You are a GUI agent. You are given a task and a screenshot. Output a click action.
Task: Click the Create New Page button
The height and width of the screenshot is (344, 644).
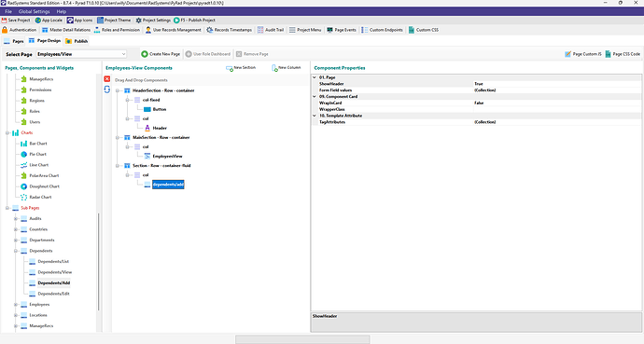coord(161,54)
